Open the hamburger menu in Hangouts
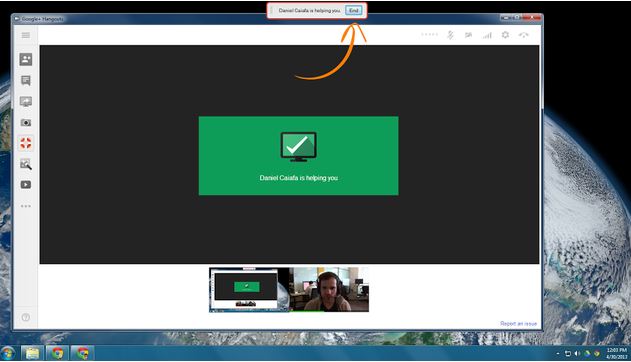Screen dimensions: 631x362 [26, 35]
